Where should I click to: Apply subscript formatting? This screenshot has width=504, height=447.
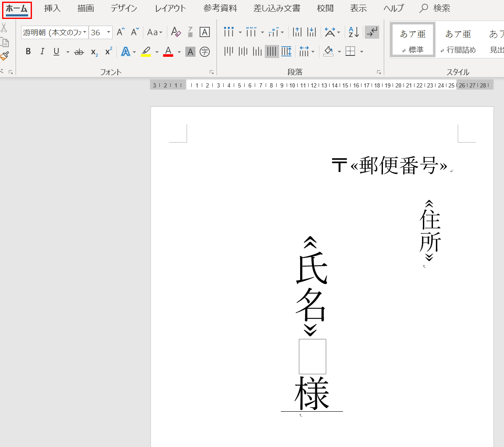click(94, 51)
